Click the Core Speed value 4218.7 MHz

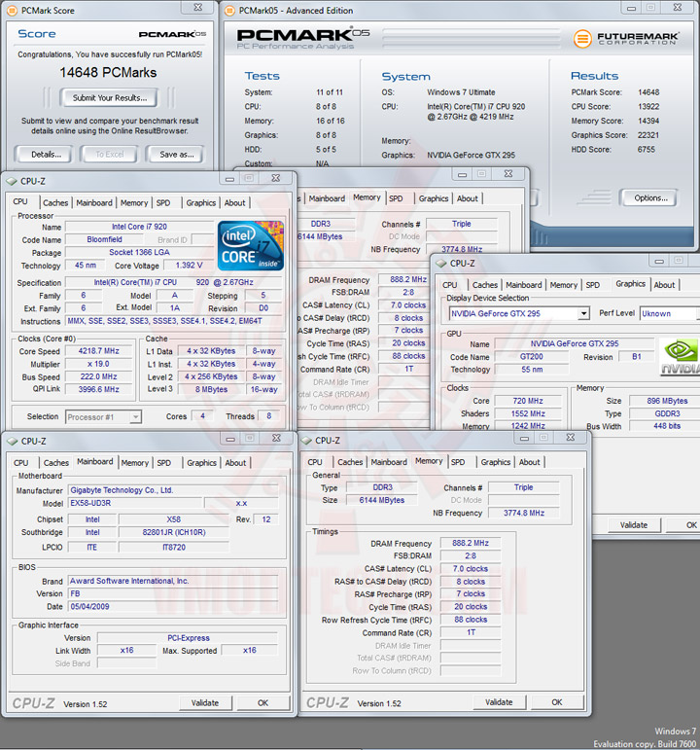[x=99, y=351]
